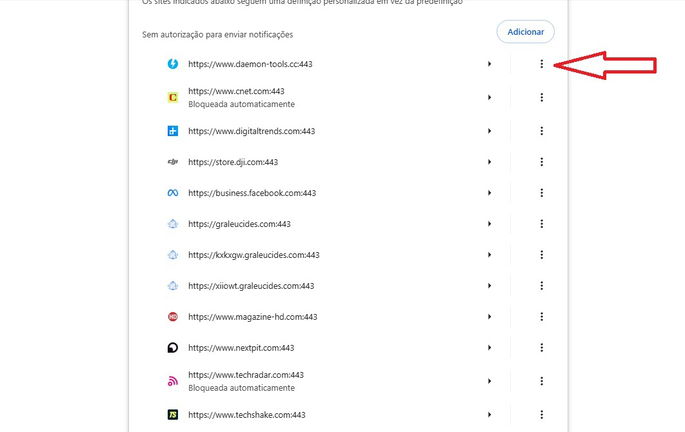Click the Adicionar button
The height and width of the screenshot is (432, 685).
coord(525,32)
